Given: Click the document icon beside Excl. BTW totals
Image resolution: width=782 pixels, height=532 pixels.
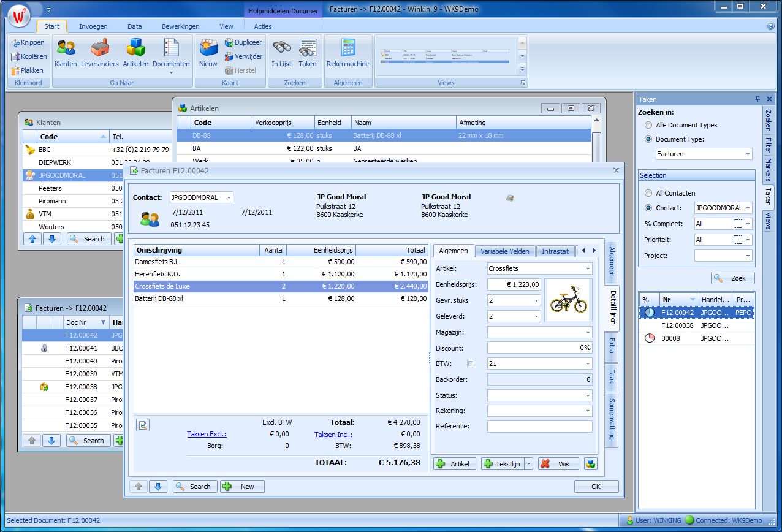Looking at the screenshot, I should pos(142,425).
